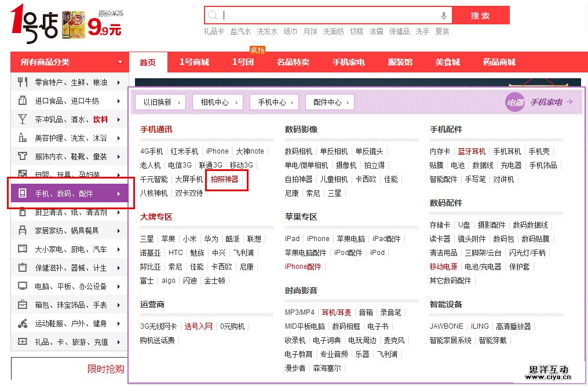Open the 手机家电 arrow link in panel
The image size is (588, 386).
(x=552, y=102)
